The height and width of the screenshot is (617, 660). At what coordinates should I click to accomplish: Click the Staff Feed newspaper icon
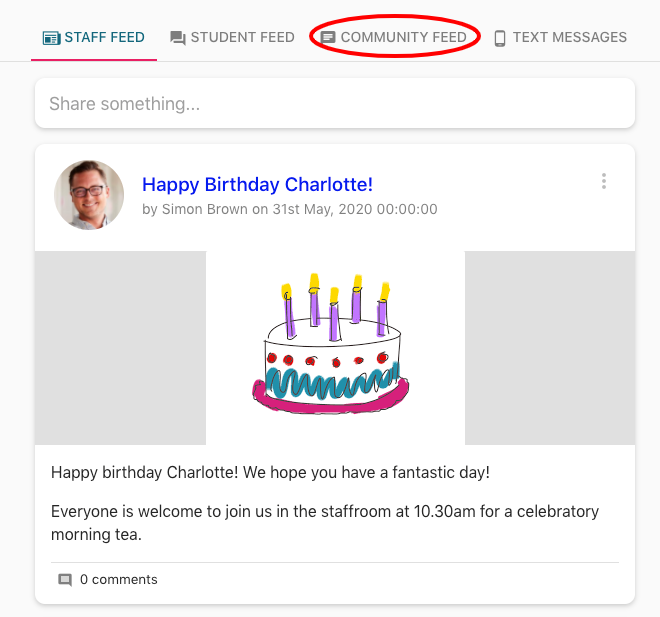51,38
